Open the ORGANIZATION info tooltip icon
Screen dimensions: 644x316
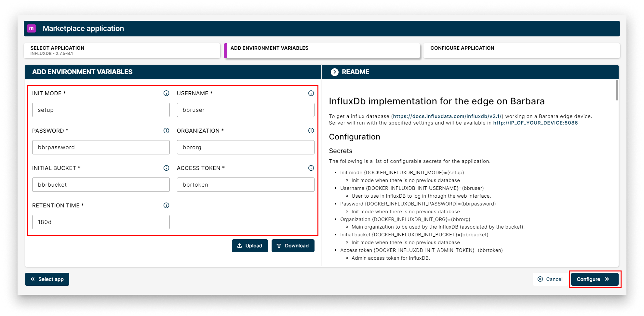pyautogui.click(x=311, y=131)
